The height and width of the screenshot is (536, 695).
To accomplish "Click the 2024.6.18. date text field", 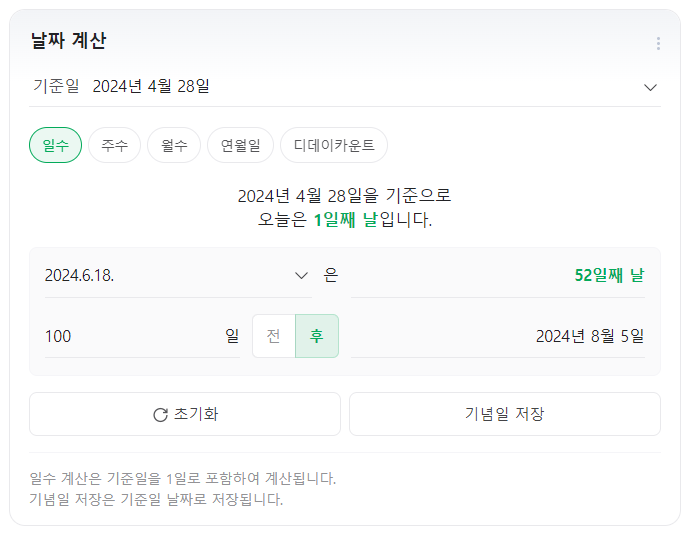I will pos(160,276).
